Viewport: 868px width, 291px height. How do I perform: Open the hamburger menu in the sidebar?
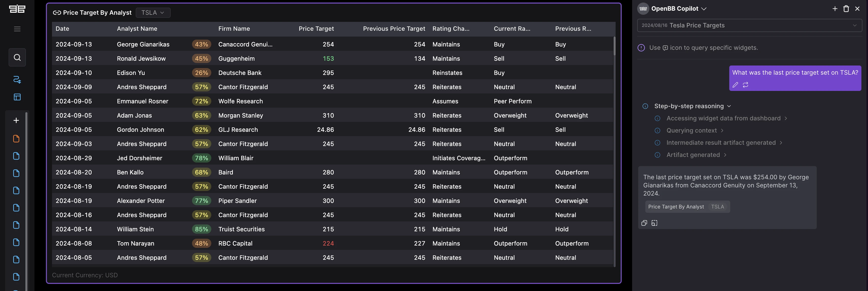[x=17, y=29]
